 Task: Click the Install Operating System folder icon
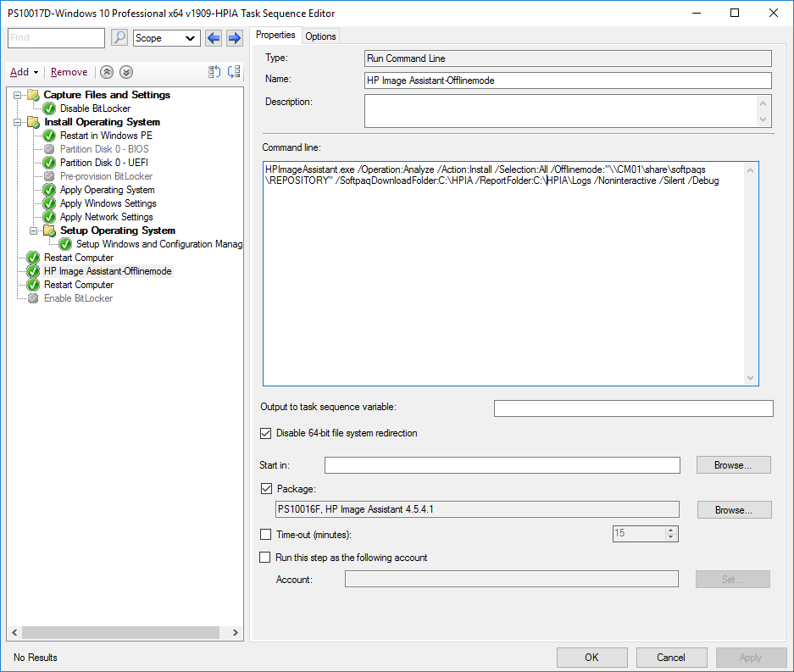(x=33, y=122)
